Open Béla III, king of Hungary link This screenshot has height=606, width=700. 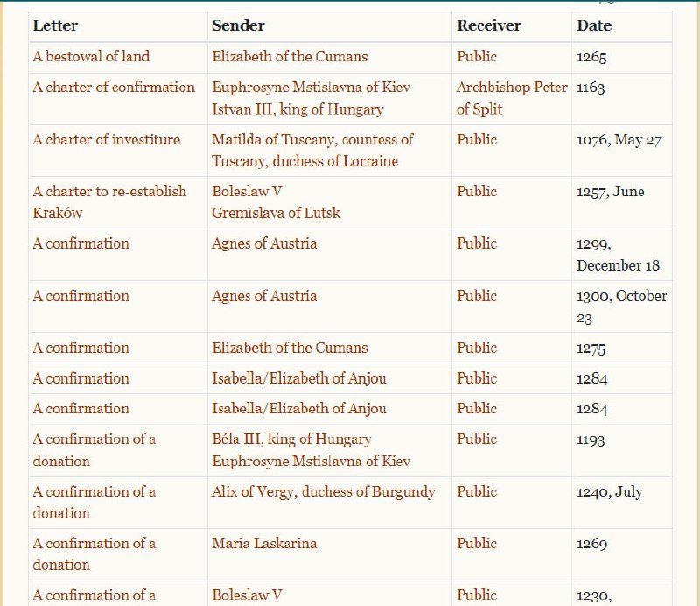pyautogui.click(x=291, y=440)
